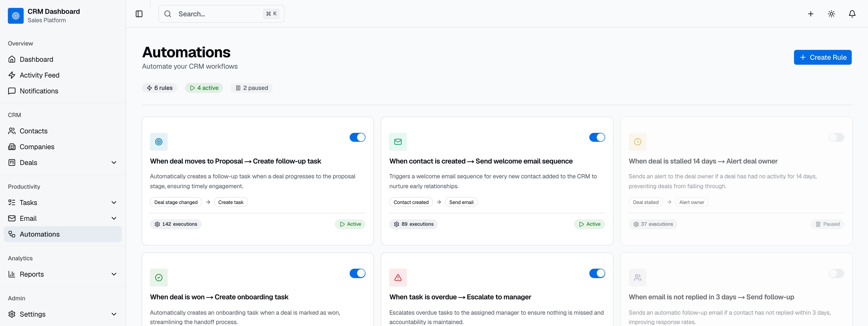The width and height of the screenshot is (868, 326).
Task: Disable the deal won onboarding toggle
Action: 357,273
